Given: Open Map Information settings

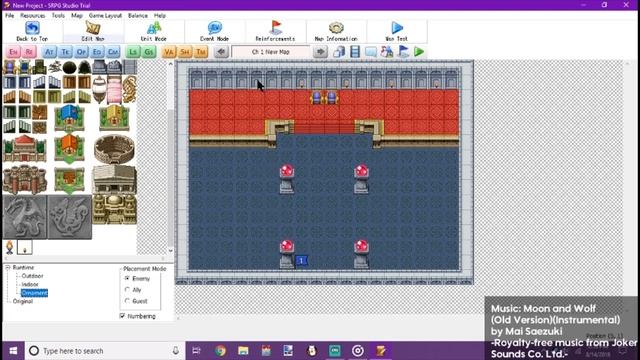Looking at the screenshot, I should pyautogui.click(x=336, y=31).
